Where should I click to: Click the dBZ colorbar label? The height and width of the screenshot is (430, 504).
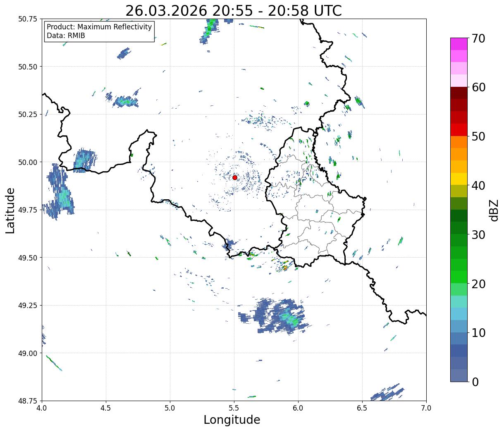tap(494, 210)
